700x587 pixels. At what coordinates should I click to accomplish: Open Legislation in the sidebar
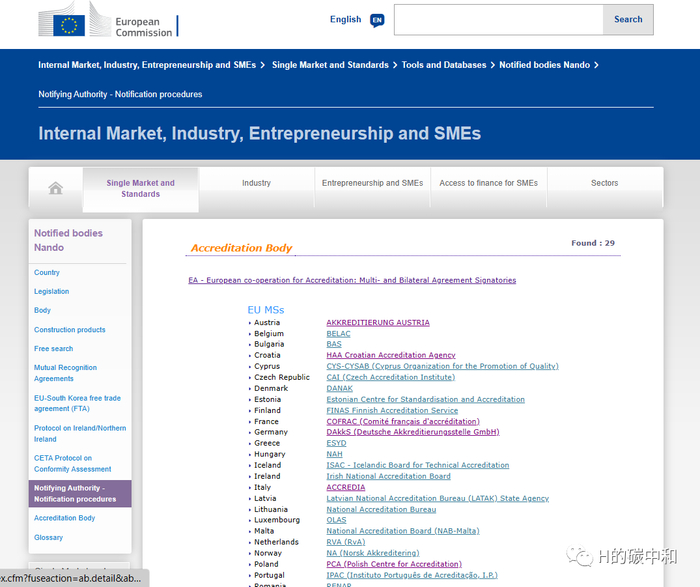point(52,291)
